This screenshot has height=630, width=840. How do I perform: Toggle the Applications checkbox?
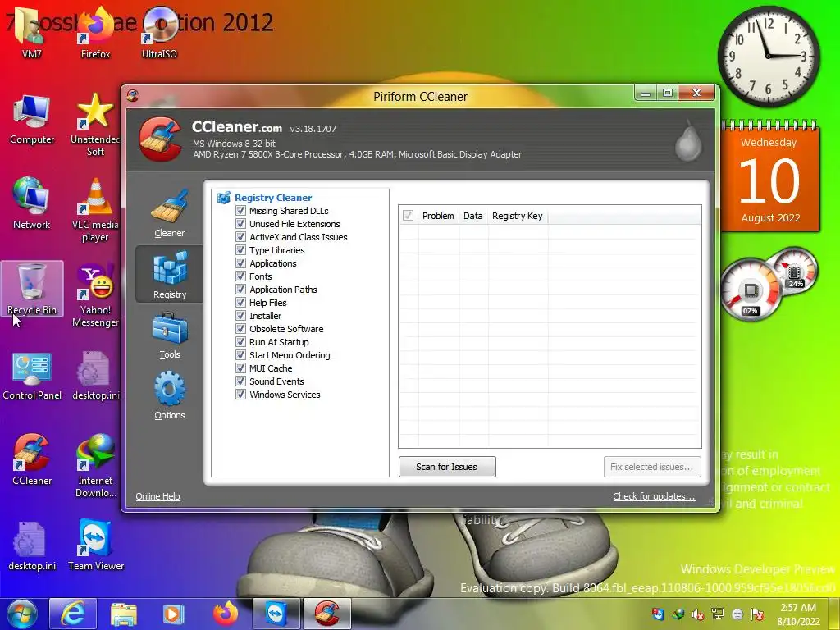[240, 263]
